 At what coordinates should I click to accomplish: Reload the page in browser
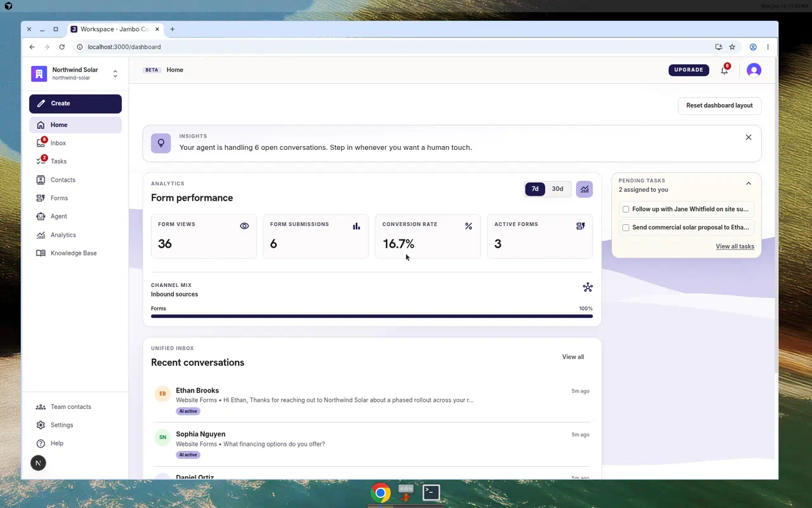[62, 47]
